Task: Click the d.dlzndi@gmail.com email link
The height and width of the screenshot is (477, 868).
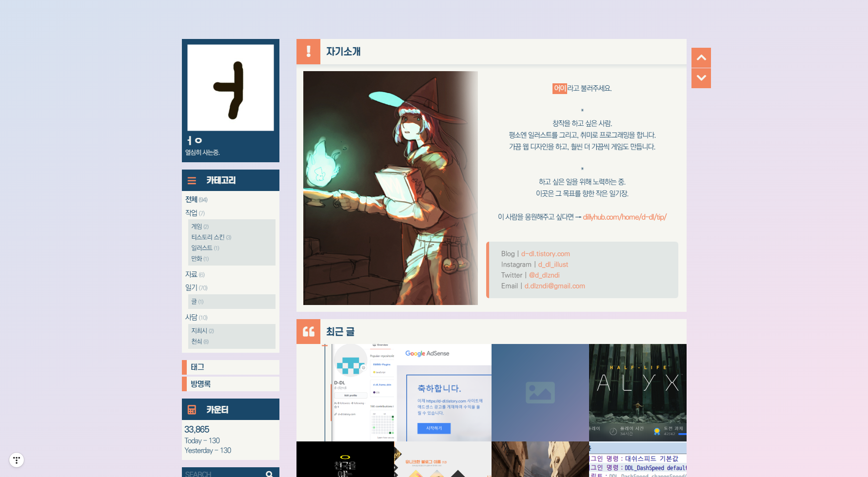Action: pyautogui.click(x=555, y=286)
